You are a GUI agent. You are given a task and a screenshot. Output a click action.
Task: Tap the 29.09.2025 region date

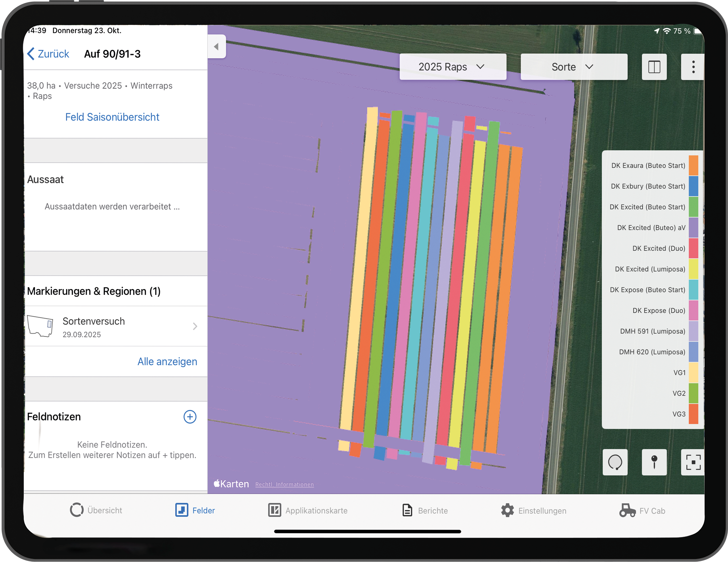82,334
